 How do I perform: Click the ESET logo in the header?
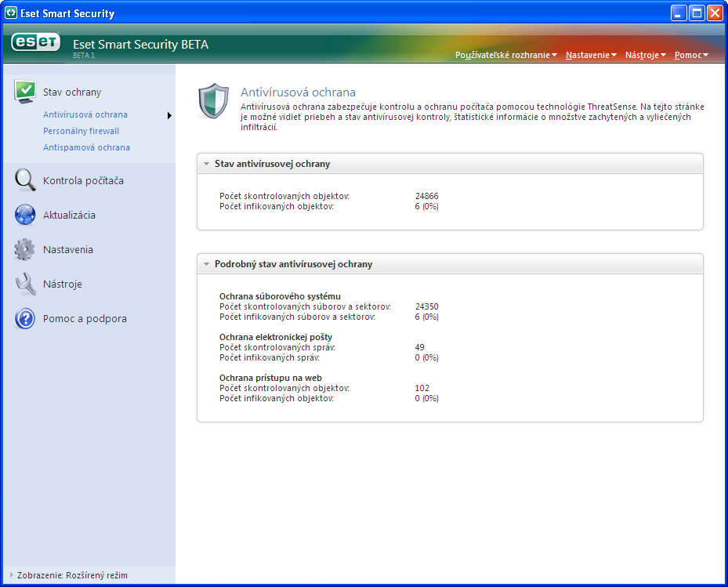pyautogui.click(x=36, y=42)
